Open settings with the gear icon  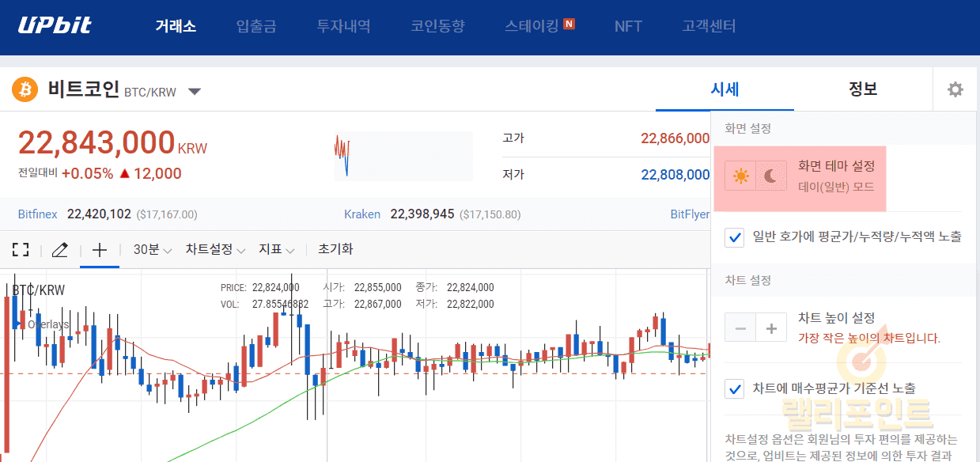[955, 89]
